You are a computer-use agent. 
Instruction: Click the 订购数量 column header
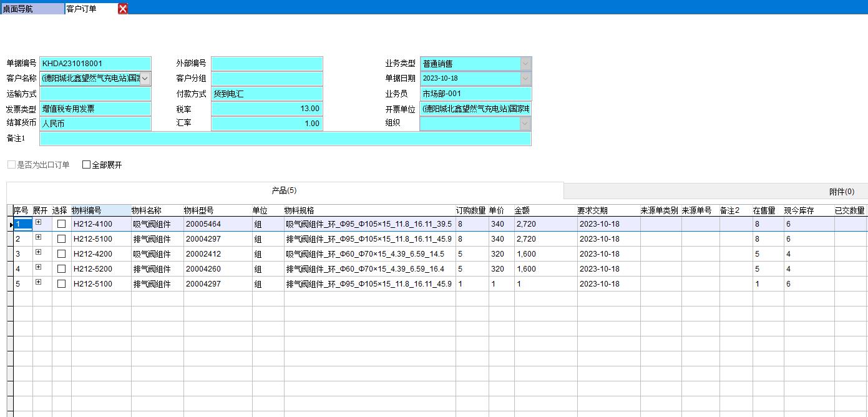coord(471,211)
